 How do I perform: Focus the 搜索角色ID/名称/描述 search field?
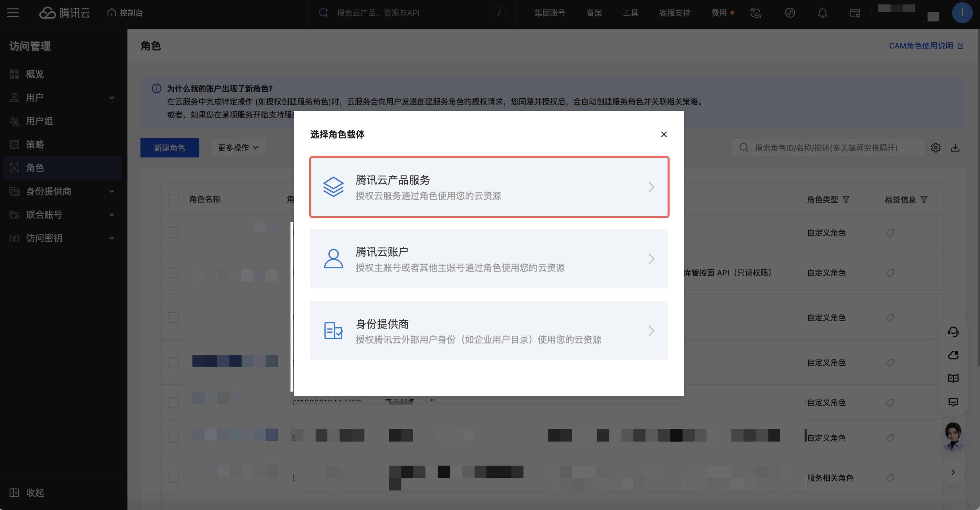pyautogui.click(x=828, y=147)
